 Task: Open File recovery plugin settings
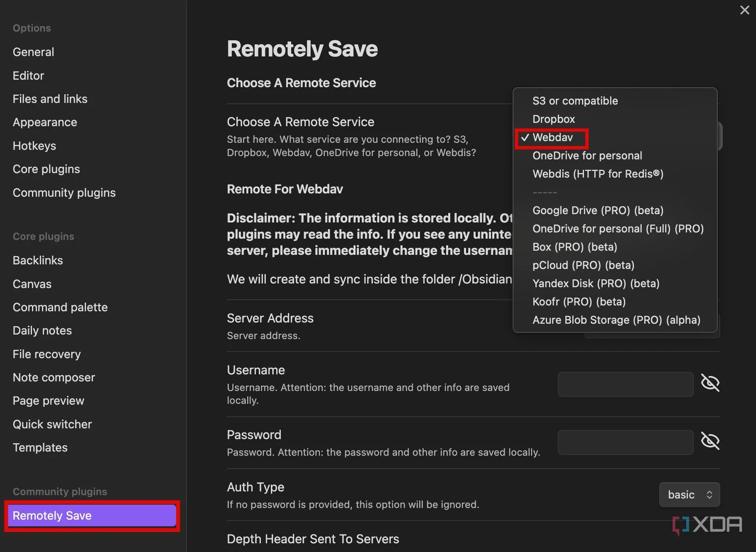[47, 354]
